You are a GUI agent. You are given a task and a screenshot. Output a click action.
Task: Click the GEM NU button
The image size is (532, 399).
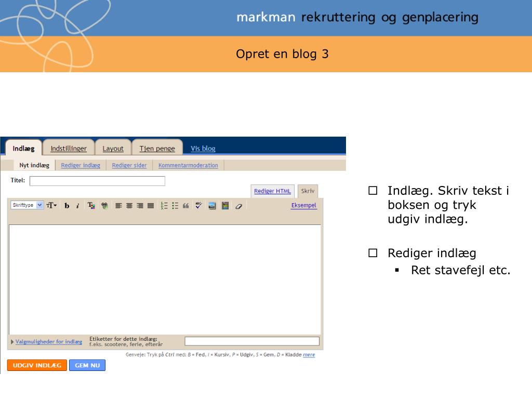87,365
